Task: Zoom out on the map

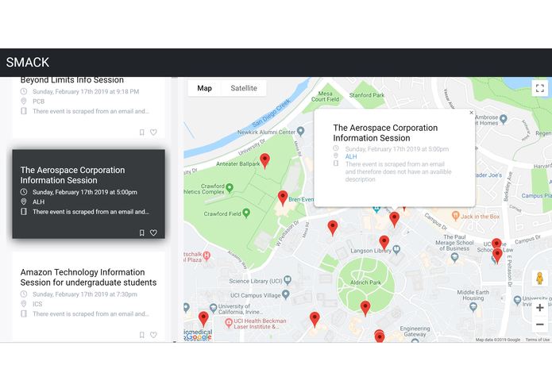Action: pos(539,325)
